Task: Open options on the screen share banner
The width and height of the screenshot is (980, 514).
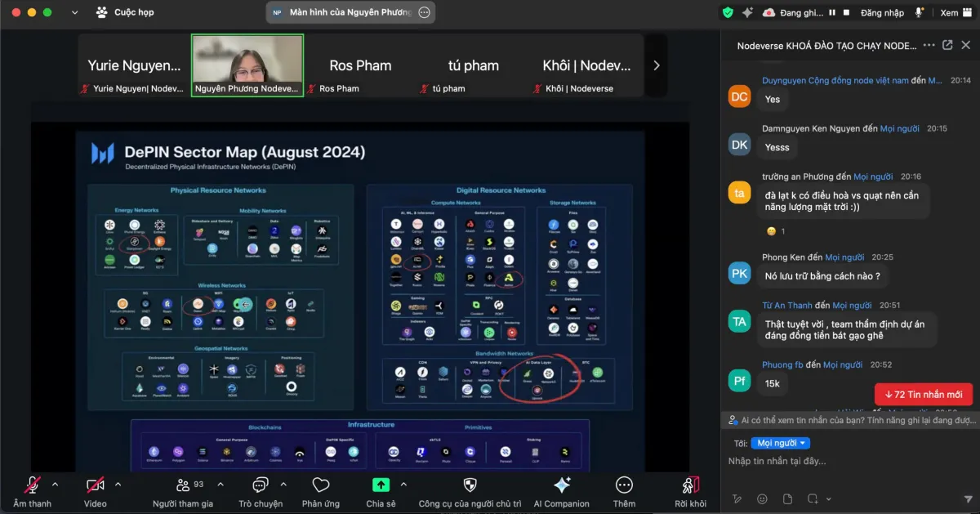Action: coord(424,12)
